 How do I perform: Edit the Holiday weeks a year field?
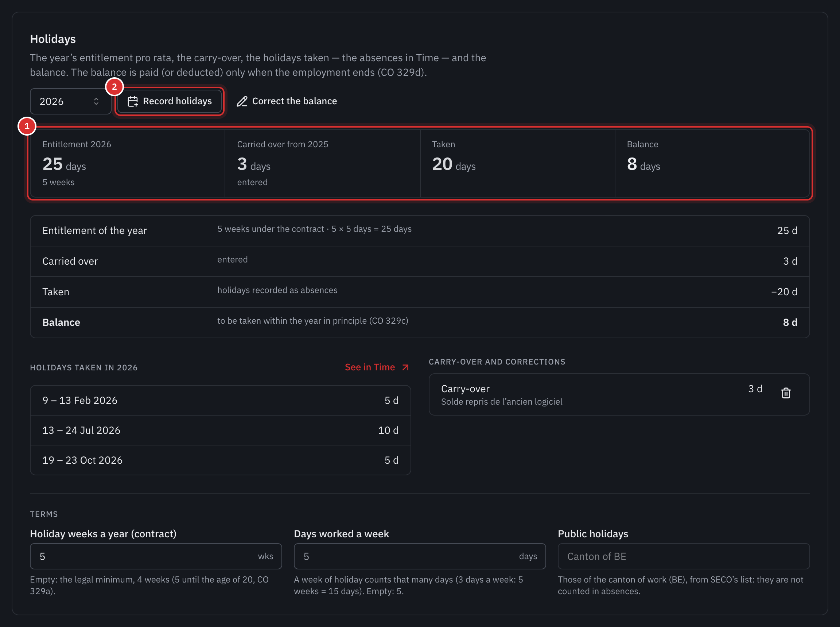[x=156, y=556]
